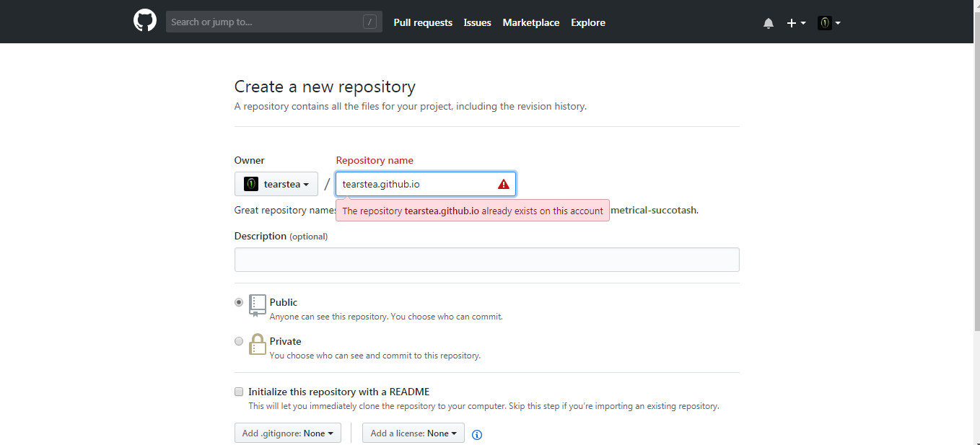The height and width of the screenshot is (445, 980).
Task: Select the Private radio button
Action: point(239,341)
